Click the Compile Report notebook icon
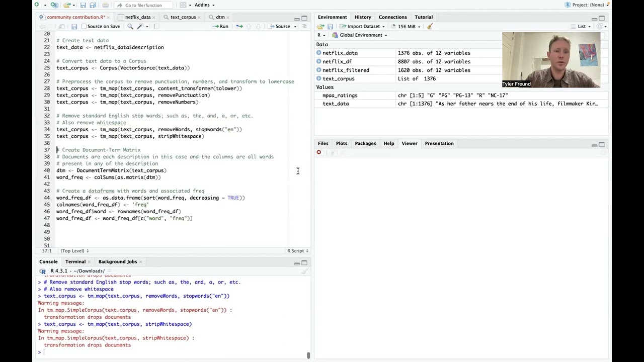The width and height of the screenshot is (644, 362). [156, 26]
